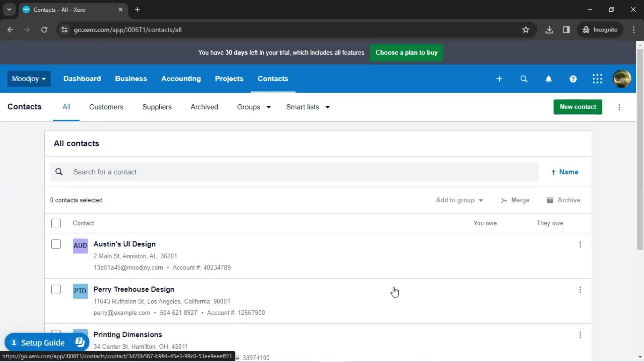Close the Contacts – All – Xero tab

[120, 10]
